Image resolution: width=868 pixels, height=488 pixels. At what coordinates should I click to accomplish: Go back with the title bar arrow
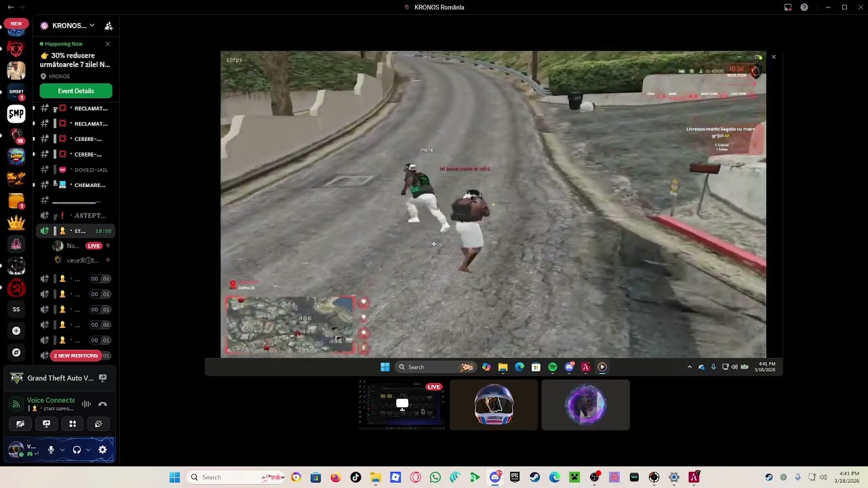tap(11, 7)
